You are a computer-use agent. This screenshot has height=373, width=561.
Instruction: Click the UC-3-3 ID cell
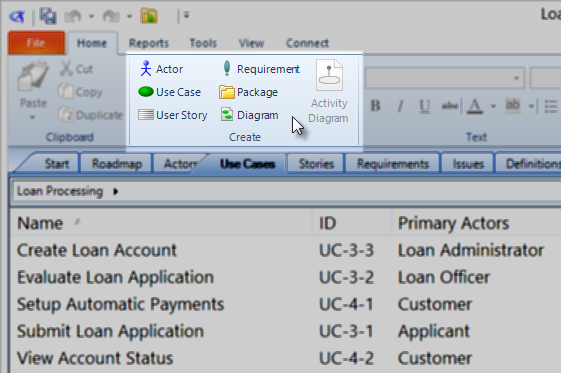(x=346, y=250)
